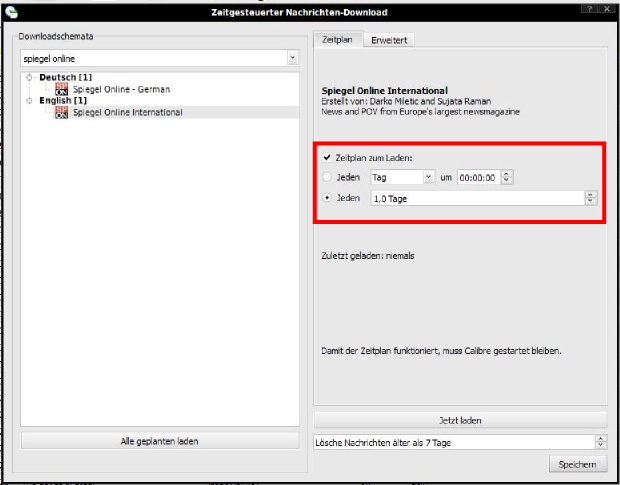
Task: Select the 'Jeden Tag um' radio button
Action: tap(327, 177)
